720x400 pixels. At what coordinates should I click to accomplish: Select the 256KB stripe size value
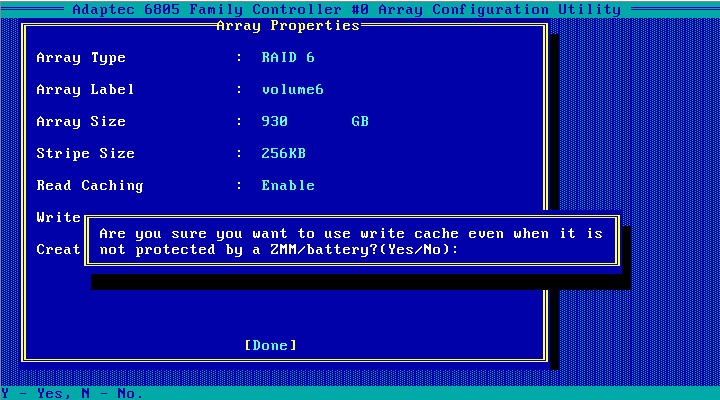(x=284, y=153)
